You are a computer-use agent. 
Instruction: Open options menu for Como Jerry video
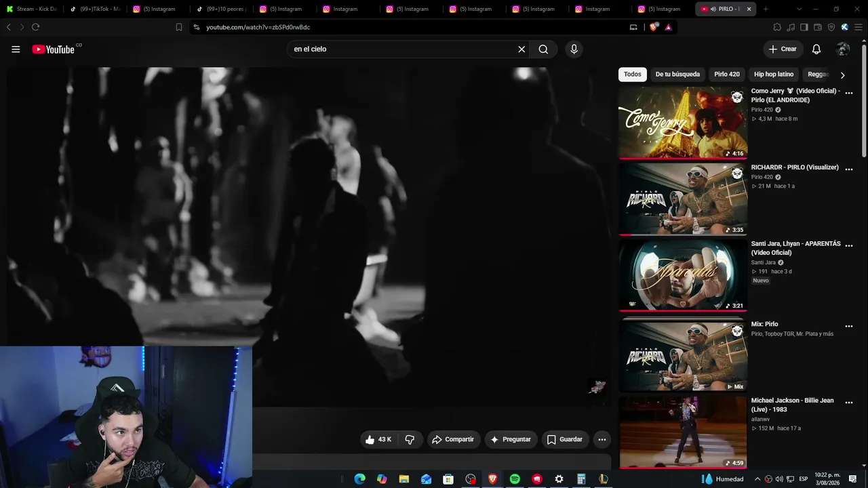pyautogui.click(x=848, y=93)
